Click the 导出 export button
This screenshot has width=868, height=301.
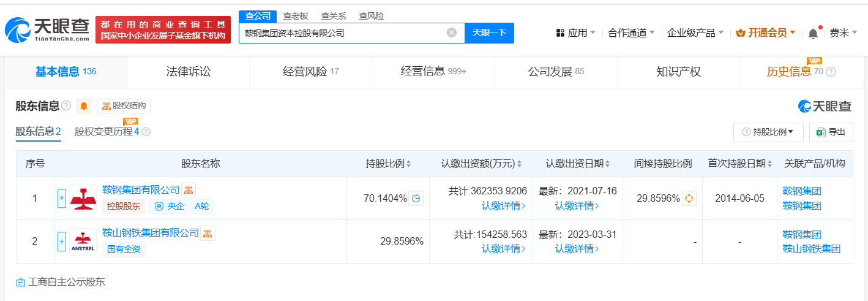pos(831,132)
